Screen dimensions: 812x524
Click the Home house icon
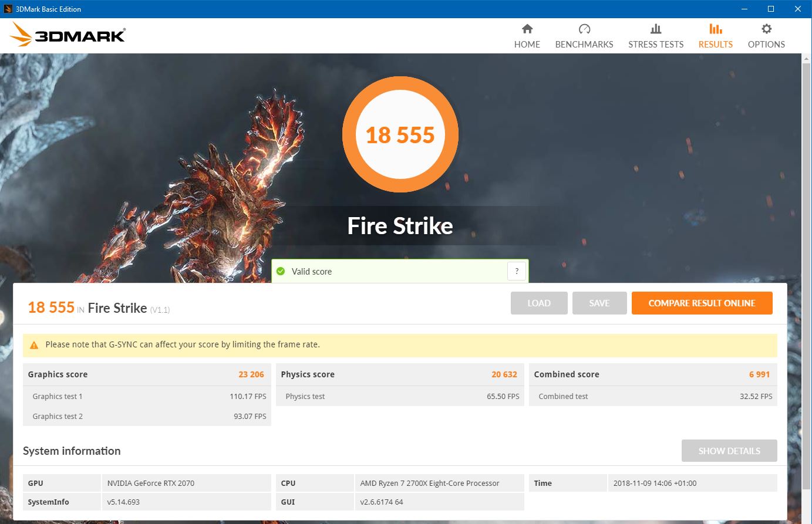527,29
